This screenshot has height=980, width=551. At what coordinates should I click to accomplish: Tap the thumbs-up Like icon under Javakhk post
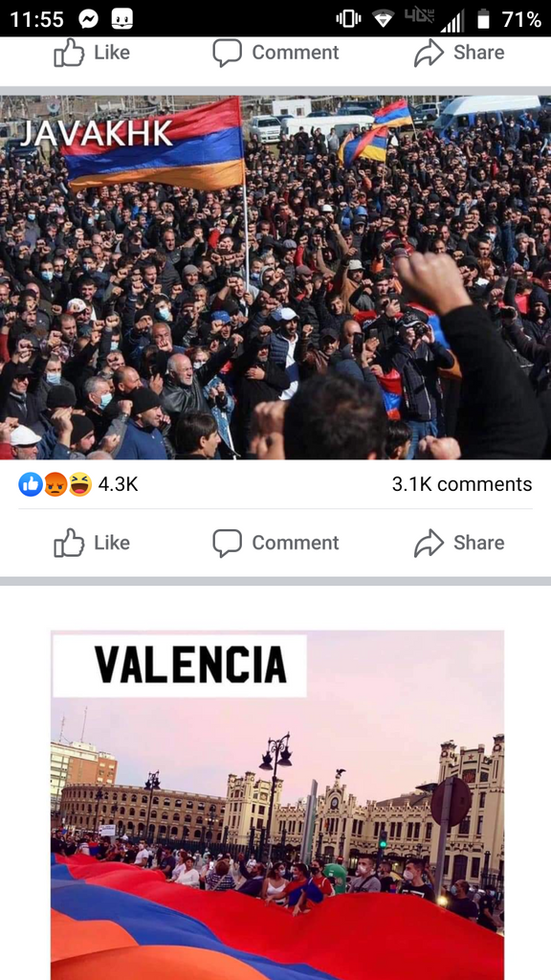[69, 543]
